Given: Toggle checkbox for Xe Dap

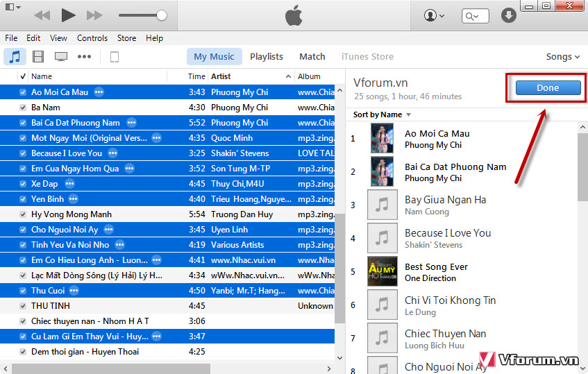Looking at the screenshot, I should tap(23, 184).
